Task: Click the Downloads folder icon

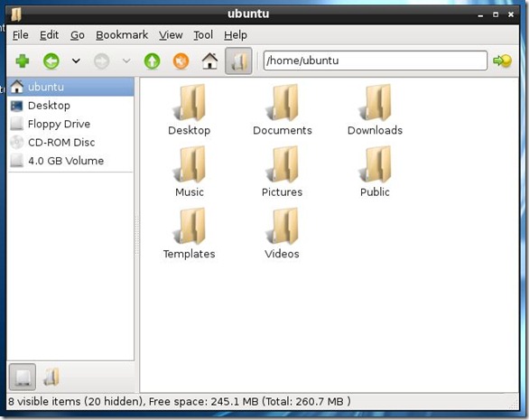Action: tap(376, 103)
